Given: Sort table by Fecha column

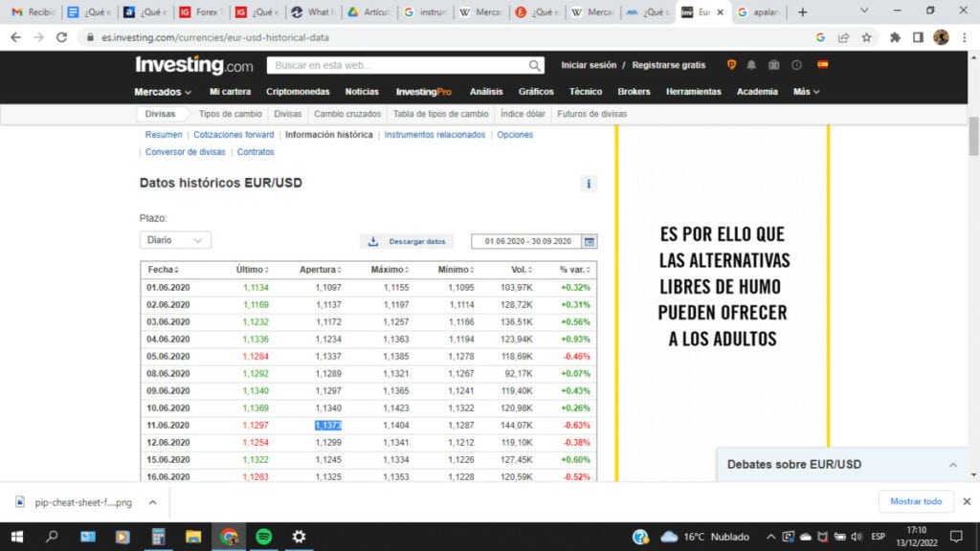Looking at the screenshot, I should [163, 269].
